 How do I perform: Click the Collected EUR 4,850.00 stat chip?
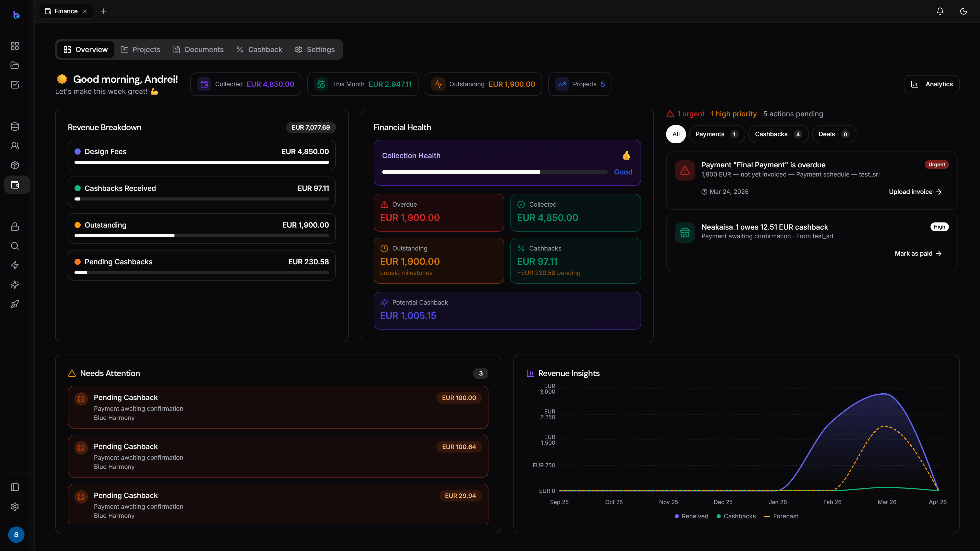[246, 84]
